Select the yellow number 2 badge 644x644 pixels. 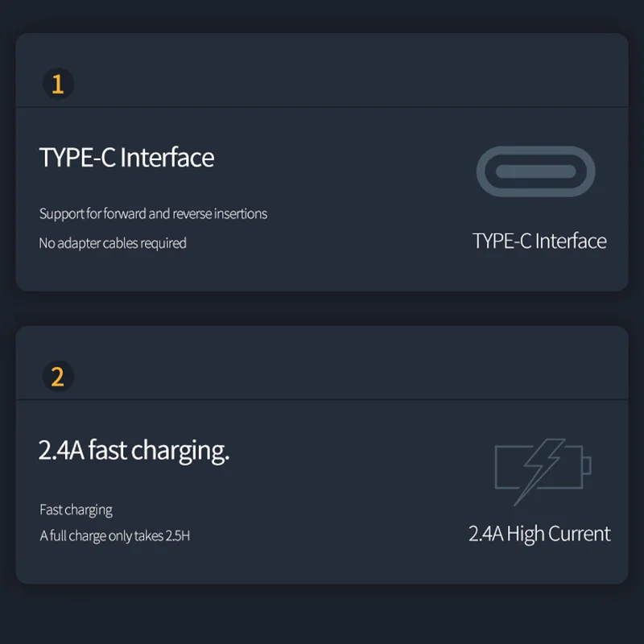click(58, 376)
